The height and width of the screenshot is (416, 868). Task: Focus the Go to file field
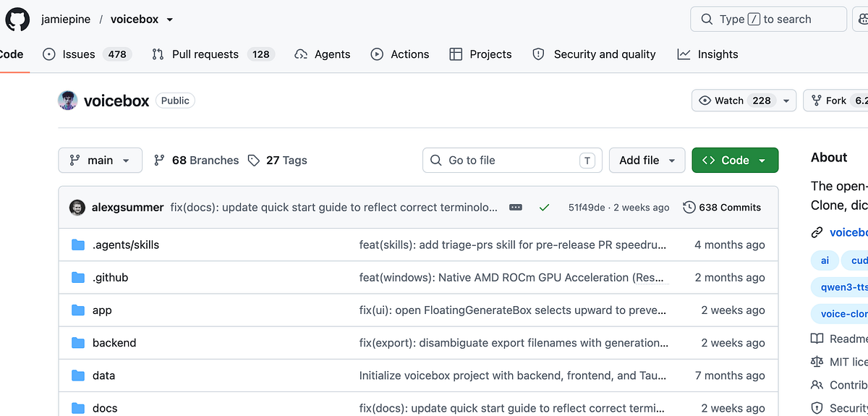click(512, 161)
